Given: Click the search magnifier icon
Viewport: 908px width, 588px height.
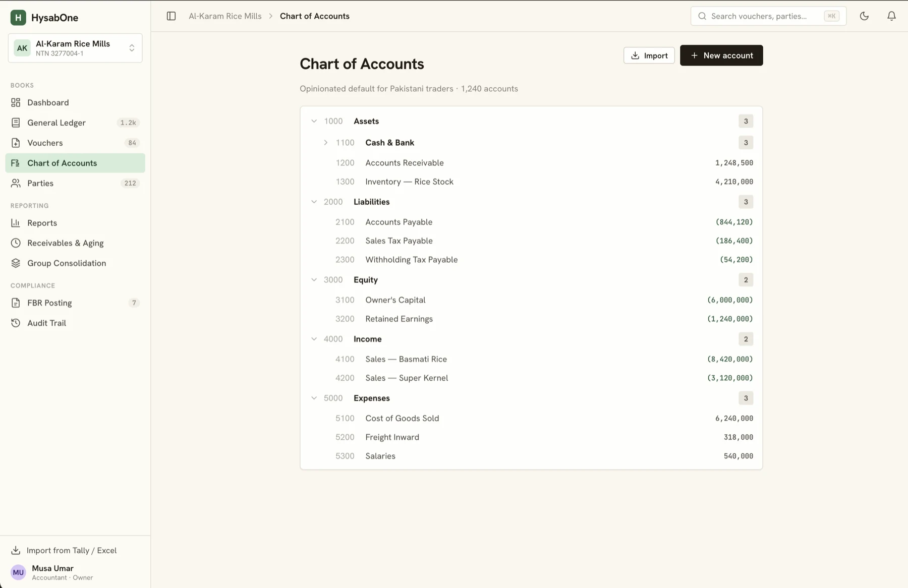Looking at the screenshot, I should click(x=702, y=16).
